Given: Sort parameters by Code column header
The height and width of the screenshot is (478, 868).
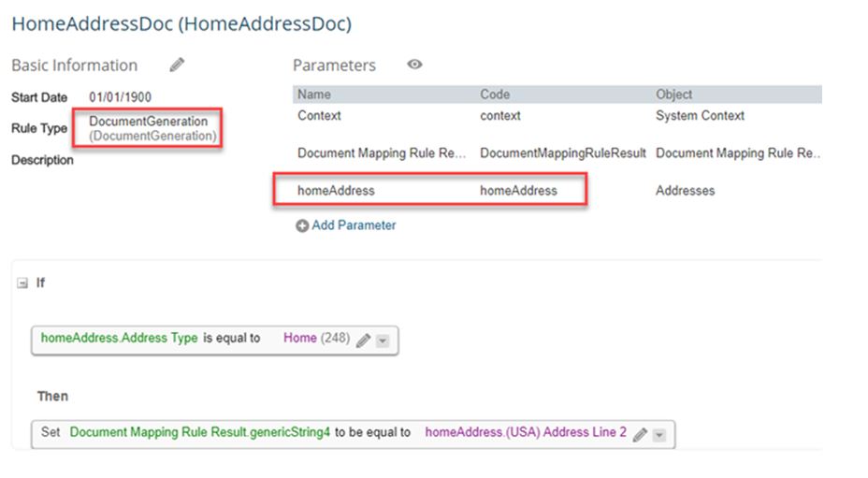Looking at the screenshot, I should pyautogui.click(x=495, y=94).
